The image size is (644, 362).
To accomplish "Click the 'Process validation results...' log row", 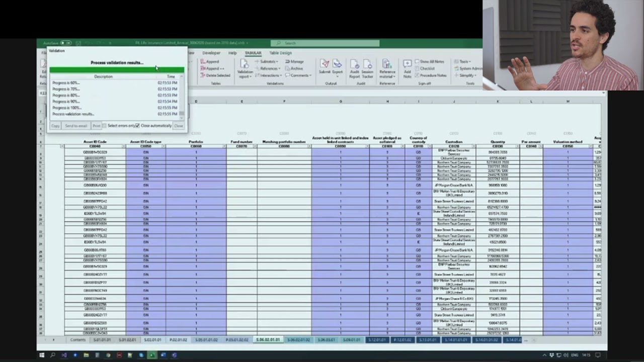I will [x=115, y=114].
